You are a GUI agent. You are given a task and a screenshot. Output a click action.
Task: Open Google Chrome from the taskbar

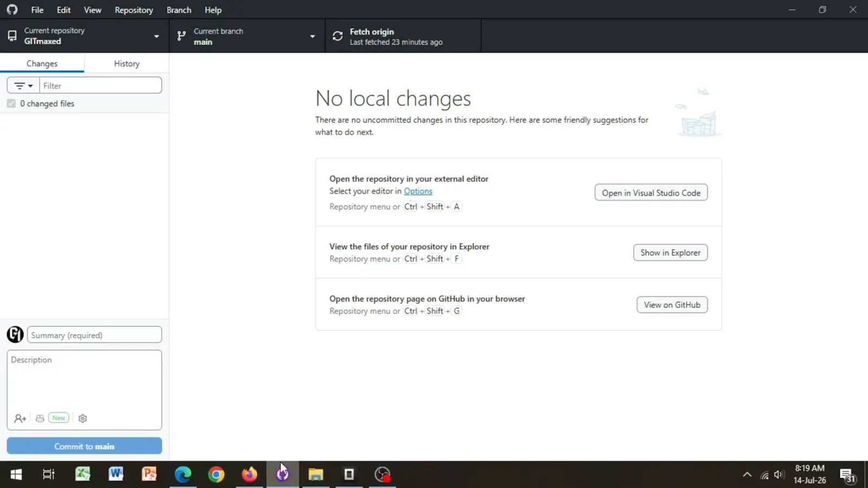(216, 474)
